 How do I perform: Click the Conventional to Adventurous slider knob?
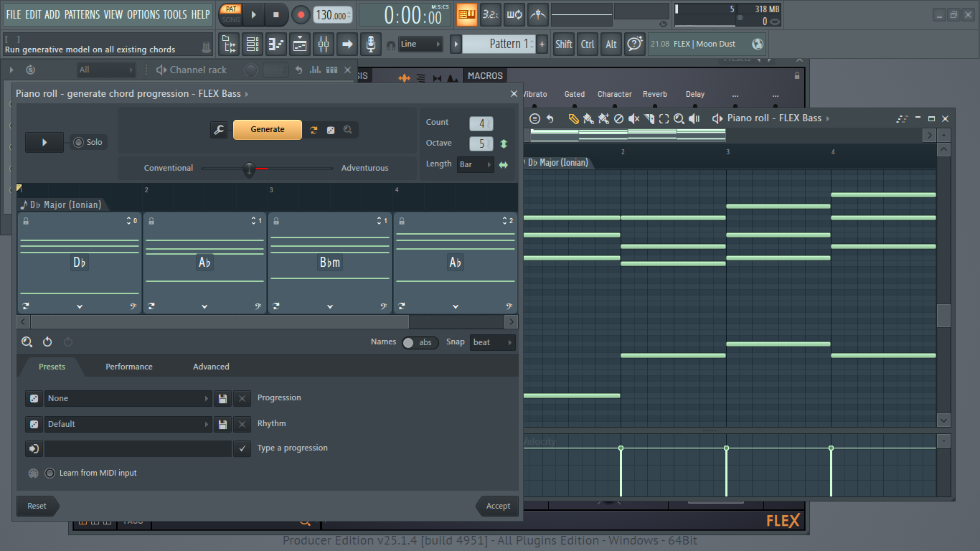(249, 169)
